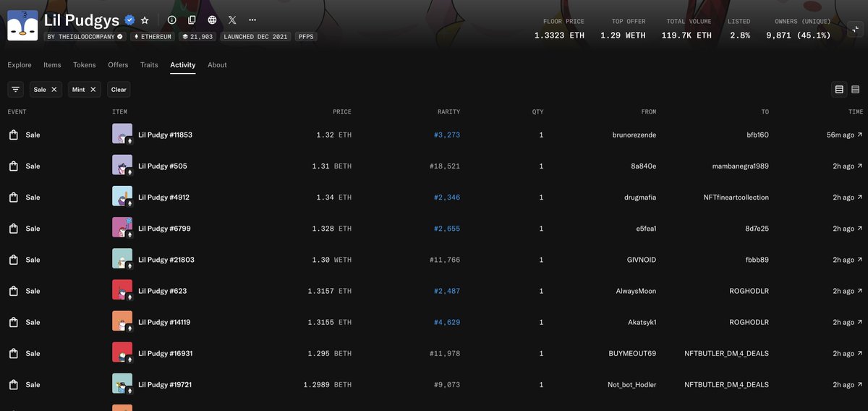Open creator THEIGLOOCOMPANY profile
This screenshot has height=411, width=868.
85,36
